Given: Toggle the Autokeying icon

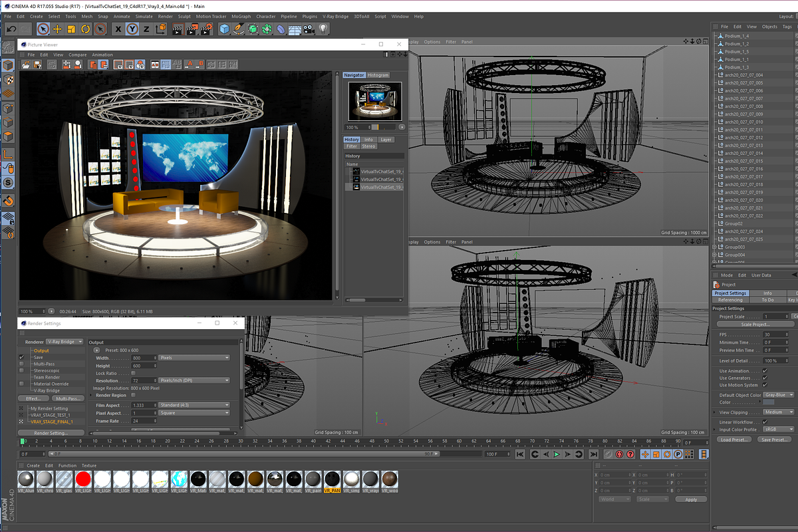Looking at the screenshot, I should [620, 454].
